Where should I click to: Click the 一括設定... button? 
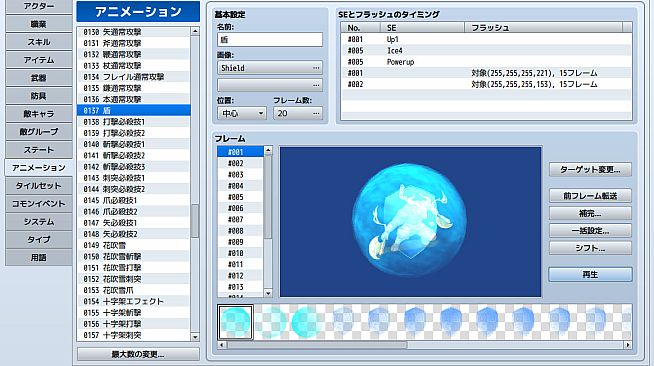590,231
